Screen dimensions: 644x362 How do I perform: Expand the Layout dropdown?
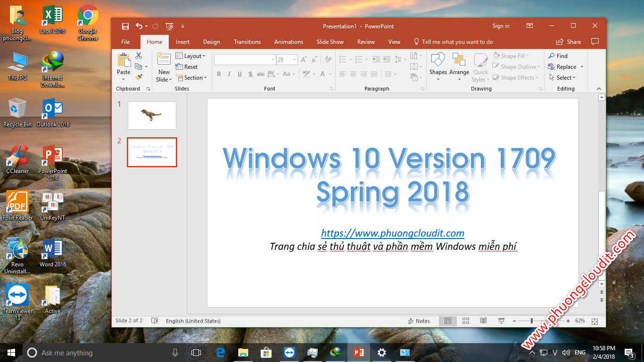pos(190,56)
